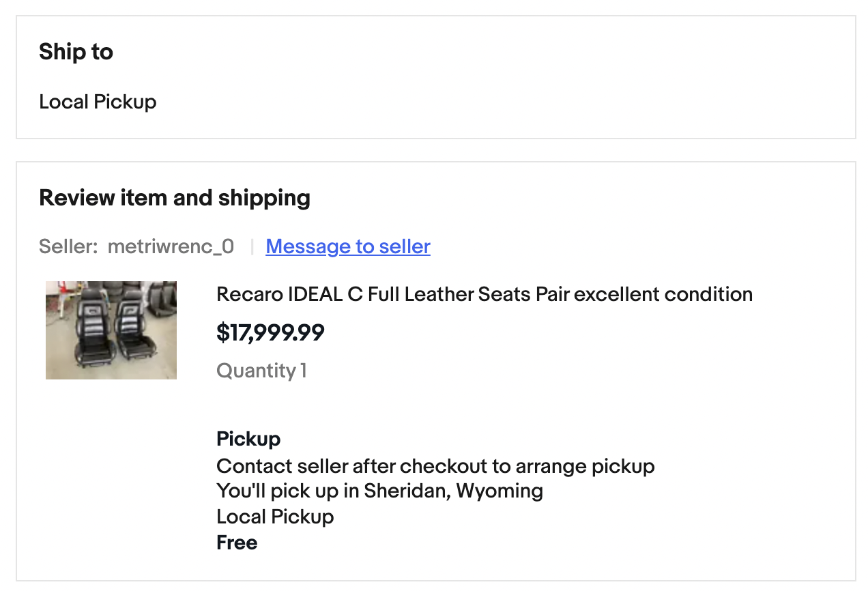
Task: Click the Message to seller link
Action: click(347, 246)
